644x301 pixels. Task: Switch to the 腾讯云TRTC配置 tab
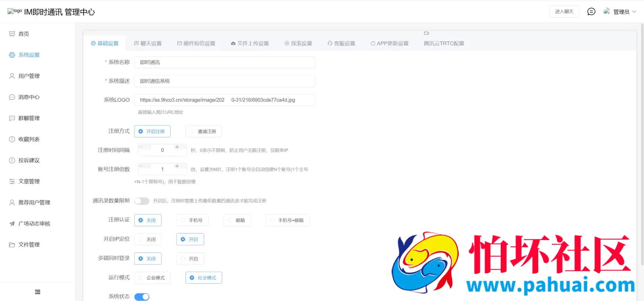point(444,43)
